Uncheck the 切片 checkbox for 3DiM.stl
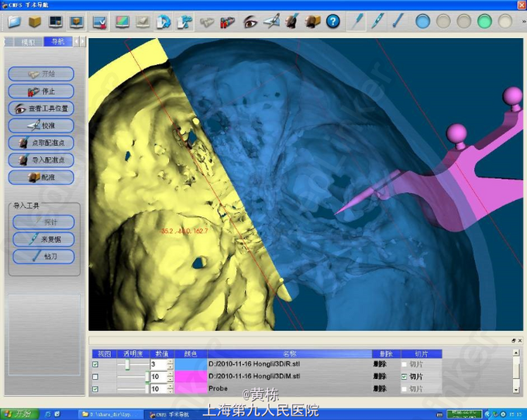Viewport: 527px width, 420px height. coord(404,377)
